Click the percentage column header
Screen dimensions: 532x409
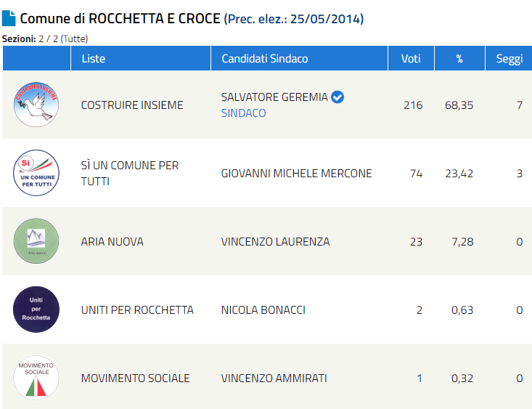coord(459,59)
